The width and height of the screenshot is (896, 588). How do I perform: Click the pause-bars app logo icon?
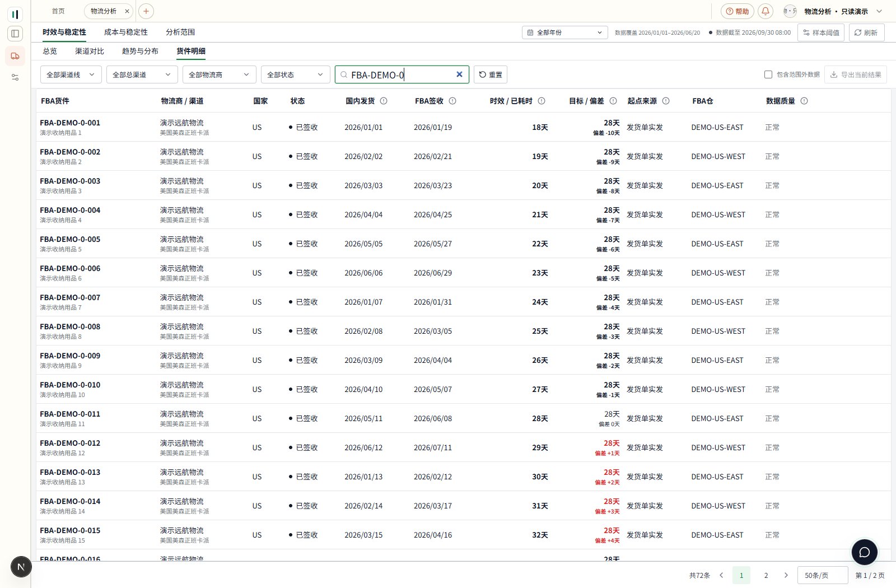[15, 14]
